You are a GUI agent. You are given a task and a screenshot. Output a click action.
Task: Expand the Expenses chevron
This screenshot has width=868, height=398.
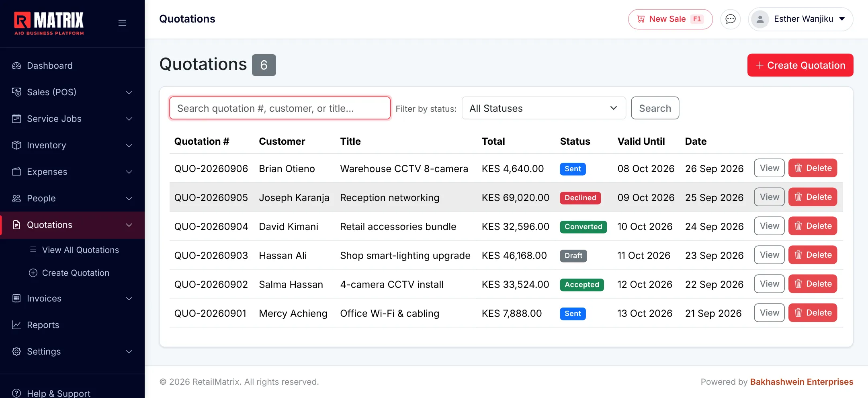pos(129,172)
